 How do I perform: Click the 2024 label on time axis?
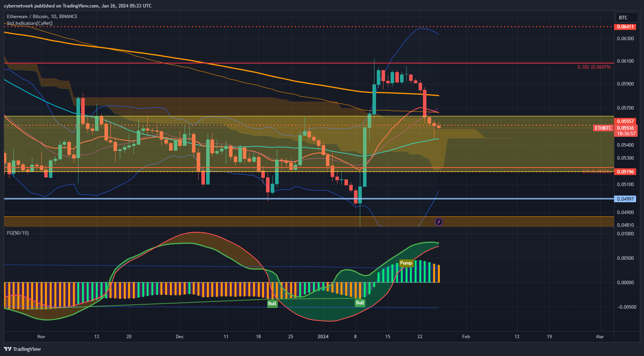[323, 337]
